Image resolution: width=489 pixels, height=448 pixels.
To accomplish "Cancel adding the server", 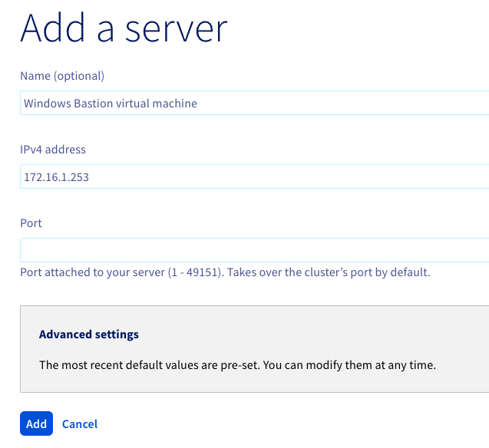I will pos(80,424).
